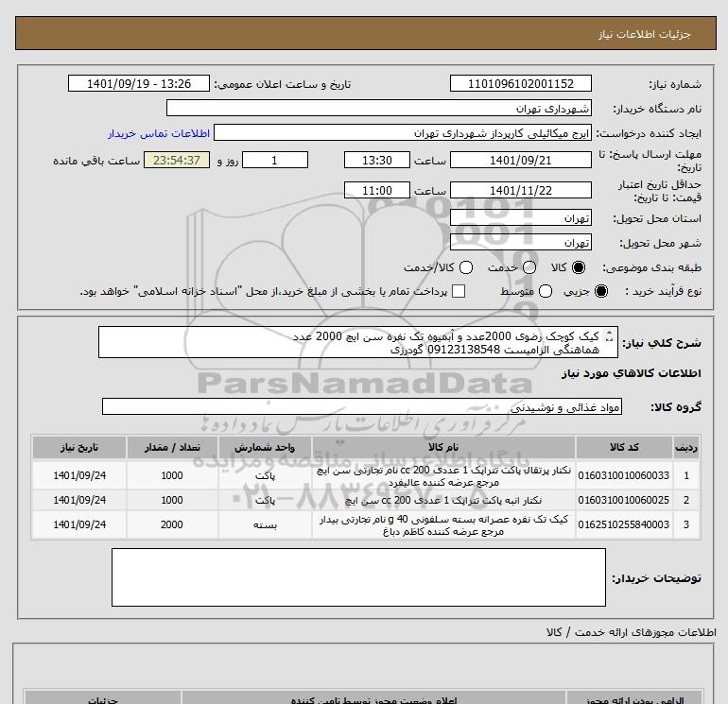728x704 pixels.
Task: Click the announcement date field 1401/09/19 - 13:26
Action: pos(139,83)
